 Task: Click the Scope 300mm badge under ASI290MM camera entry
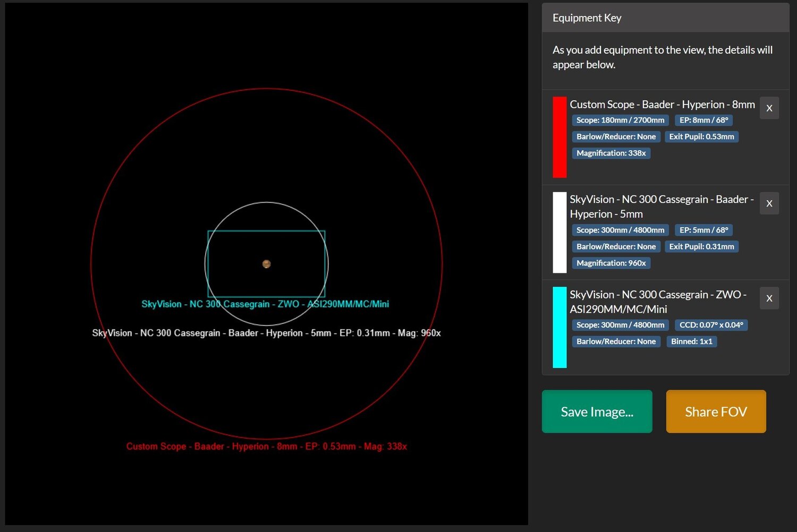click(620, 325)
